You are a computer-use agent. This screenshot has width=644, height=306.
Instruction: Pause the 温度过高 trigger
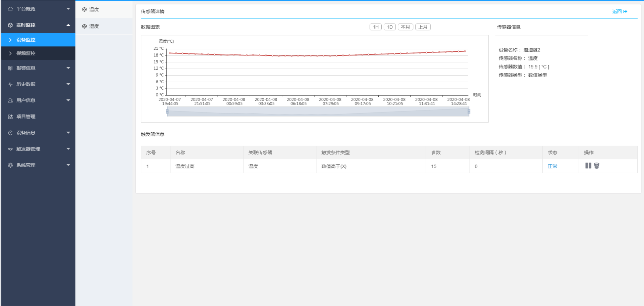point(588,166)
